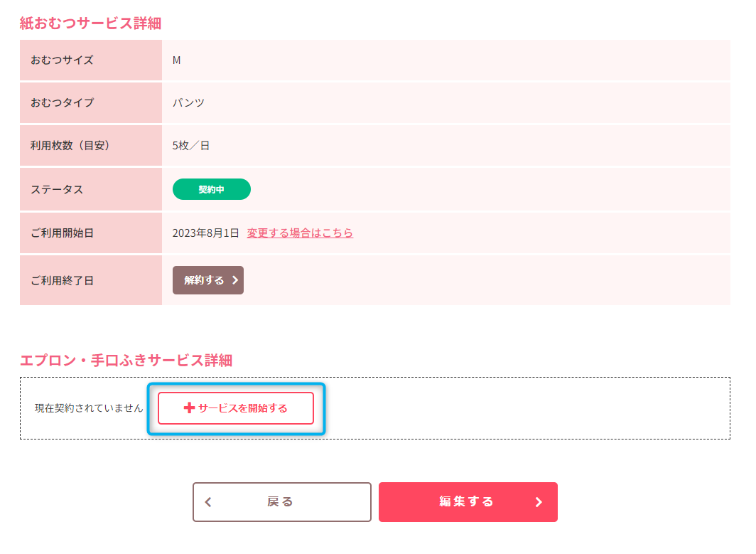Click the 2023年8月1日 start date text

click(x=205, y=233)
